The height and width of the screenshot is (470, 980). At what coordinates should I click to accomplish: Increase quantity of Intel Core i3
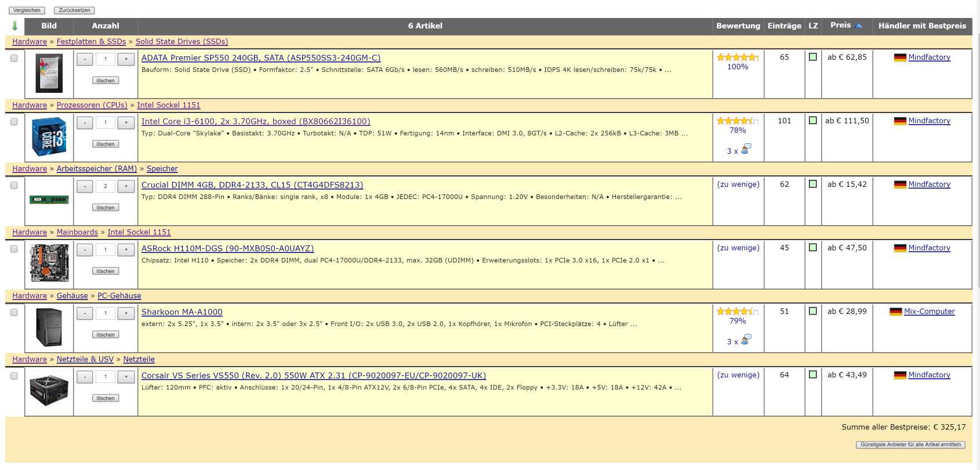126,122
